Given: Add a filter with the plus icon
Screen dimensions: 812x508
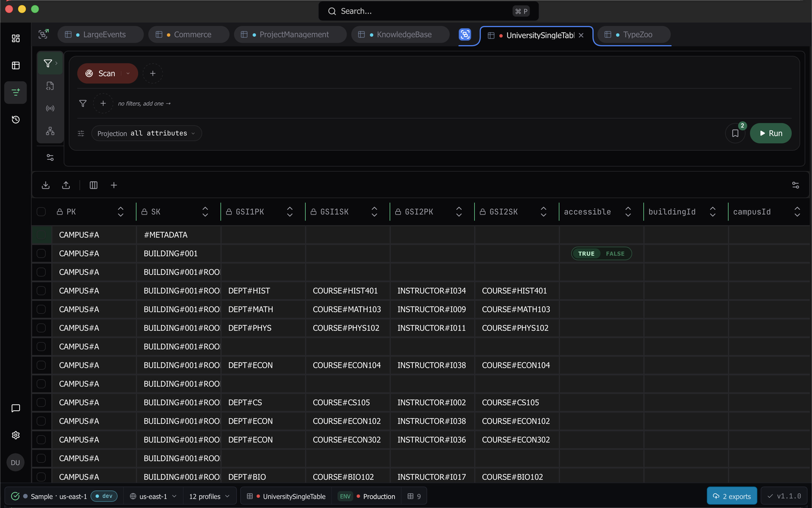Looking at the screenshot, I should pos(103,103).
